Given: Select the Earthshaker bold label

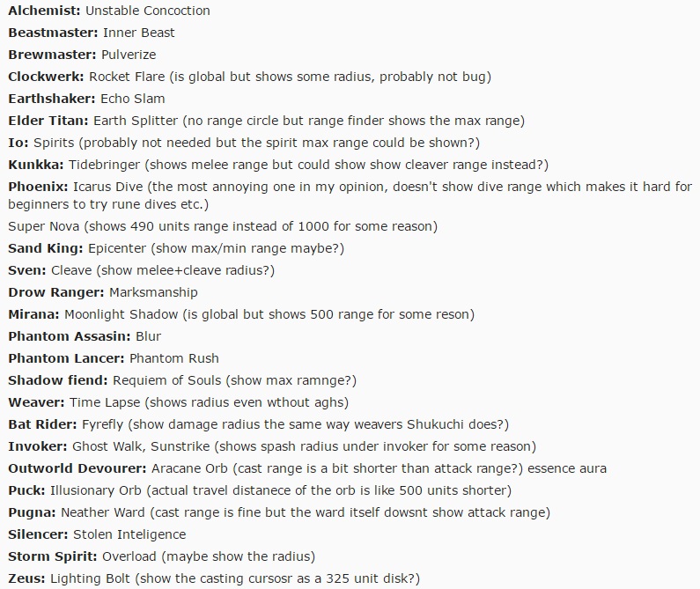Looking at the screenshot, I should click(51, 99).
